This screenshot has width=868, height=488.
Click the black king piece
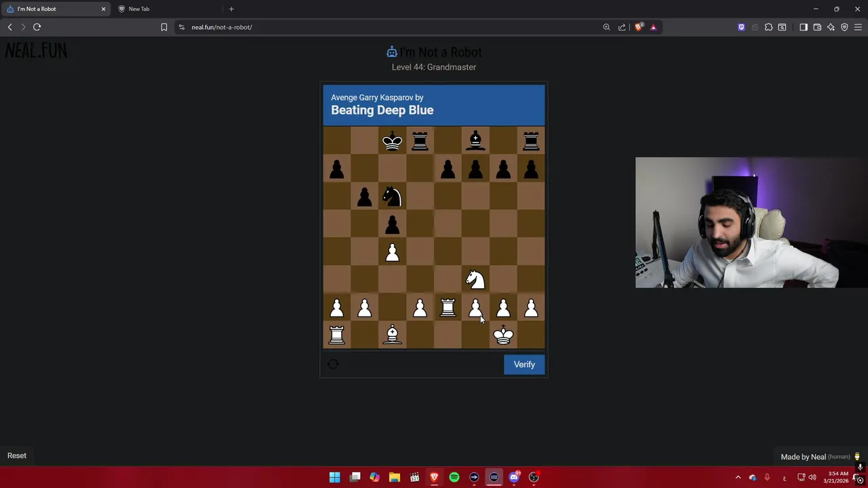[x=392, y=141]
